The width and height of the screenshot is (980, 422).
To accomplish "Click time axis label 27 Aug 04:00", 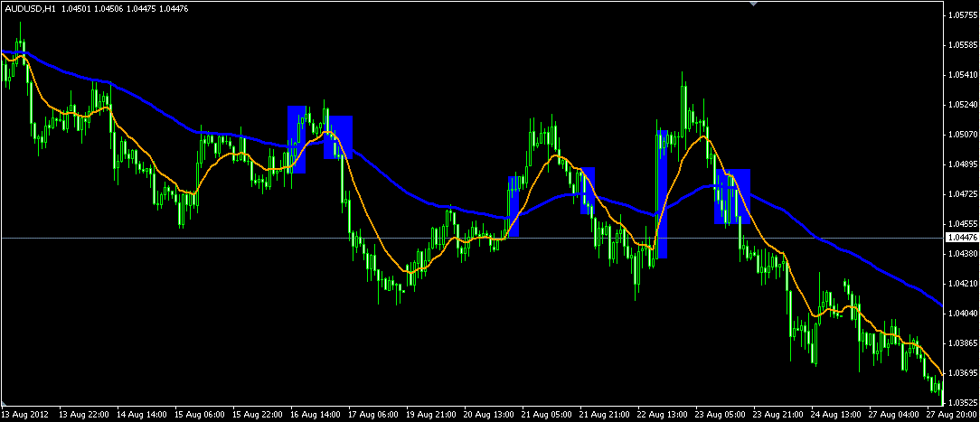I will [x=894, y=415].
